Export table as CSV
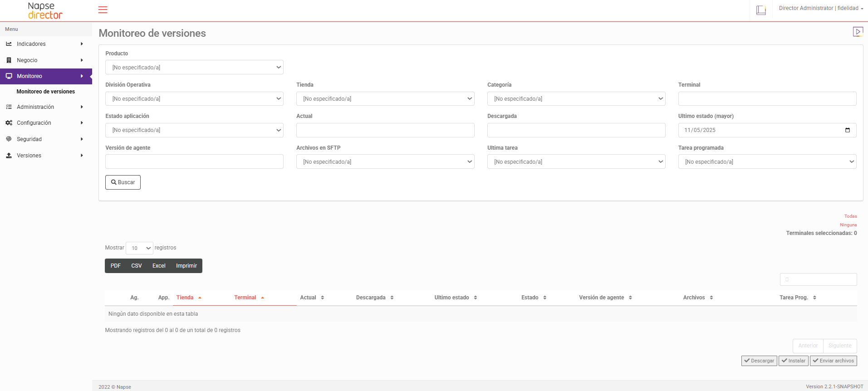 137,266
